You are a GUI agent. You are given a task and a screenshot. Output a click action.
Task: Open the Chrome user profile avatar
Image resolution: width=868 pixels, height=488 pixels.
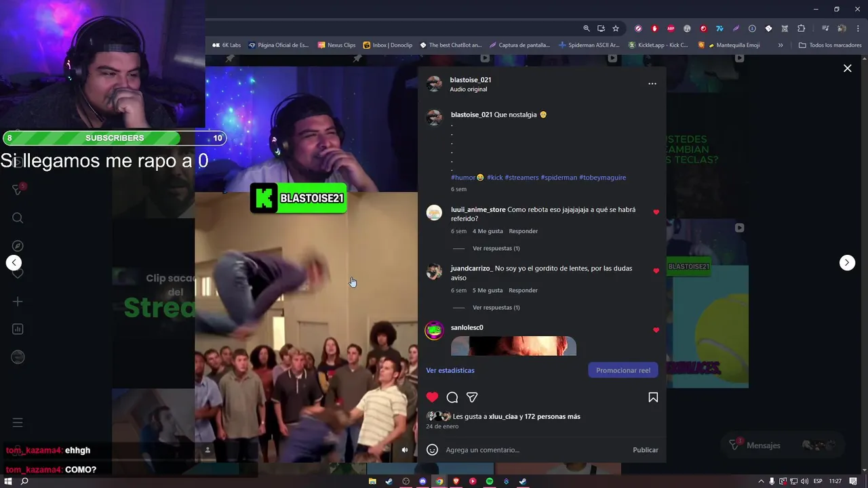click(842, 28)
